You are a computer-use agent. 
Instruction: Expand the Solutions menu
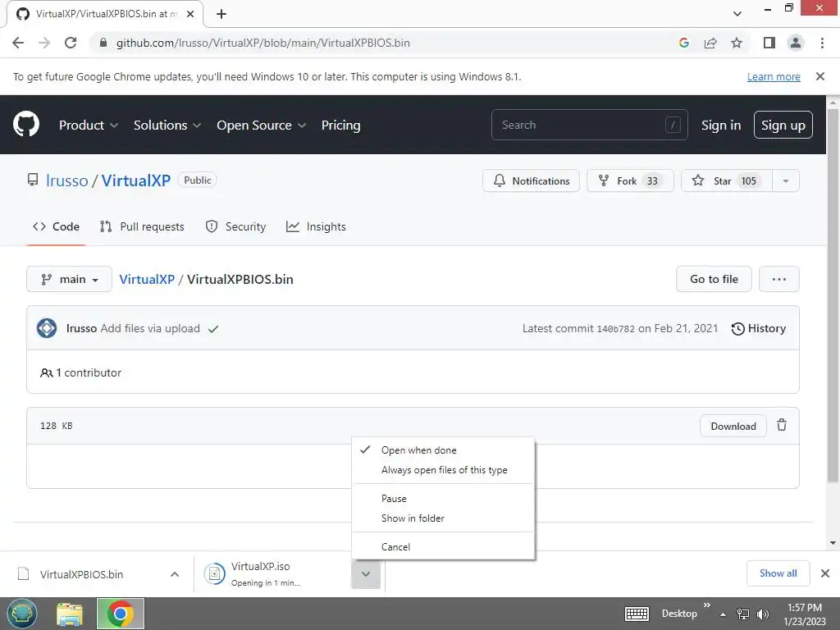tap(167, 125)
